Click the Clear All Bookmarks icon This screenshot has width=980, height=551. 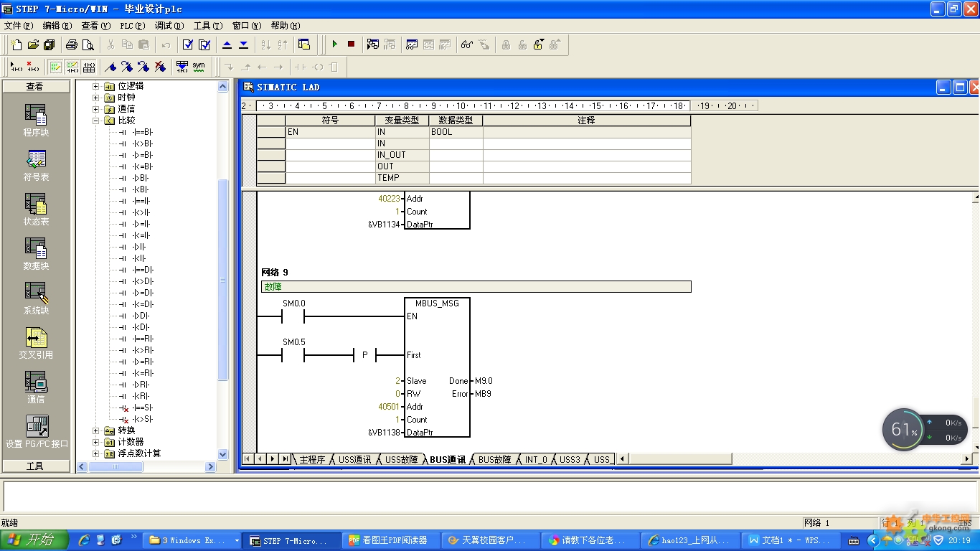[160, 67]
